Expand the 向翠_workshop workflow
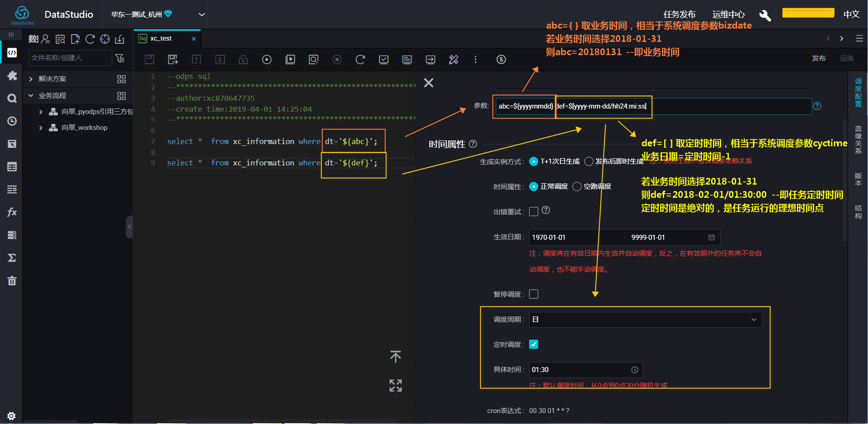Screen dimensions: 868x424 (41, 128)
